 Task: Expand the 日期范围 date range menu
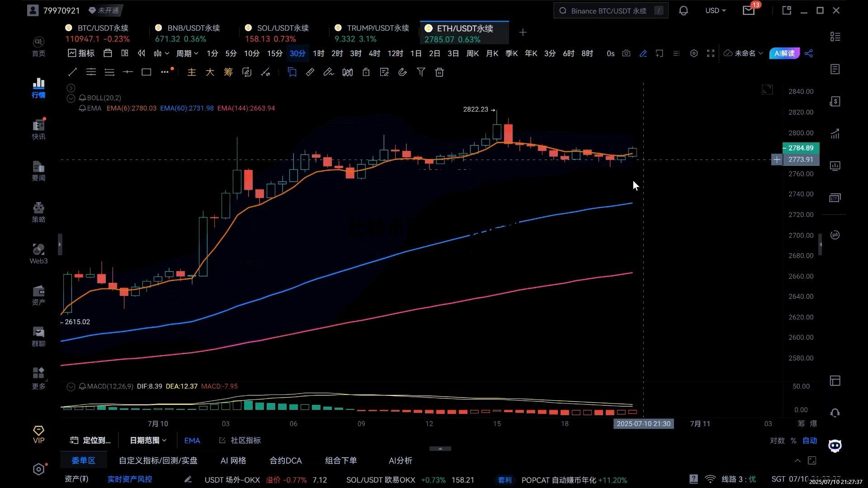[x=148, y=441]
